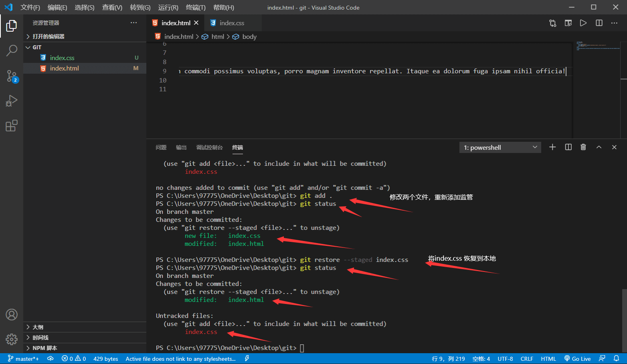Open the 转到(G) menu
Screen dimensions: 627x364
[x=140, y=7]
